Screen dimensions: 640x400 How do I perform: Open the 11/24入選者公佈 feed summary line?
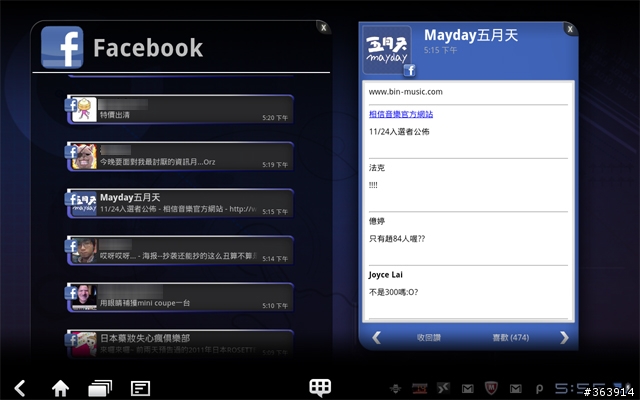coord(178,209)
